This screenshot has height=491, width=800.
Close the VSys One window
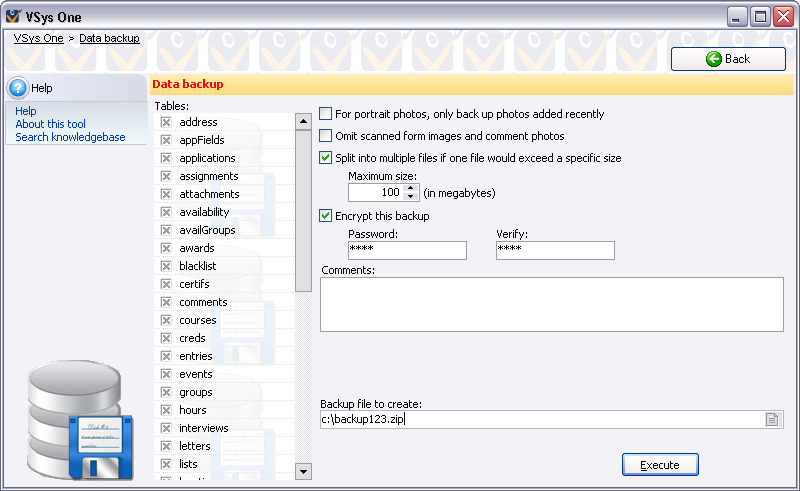pos(783,17)
